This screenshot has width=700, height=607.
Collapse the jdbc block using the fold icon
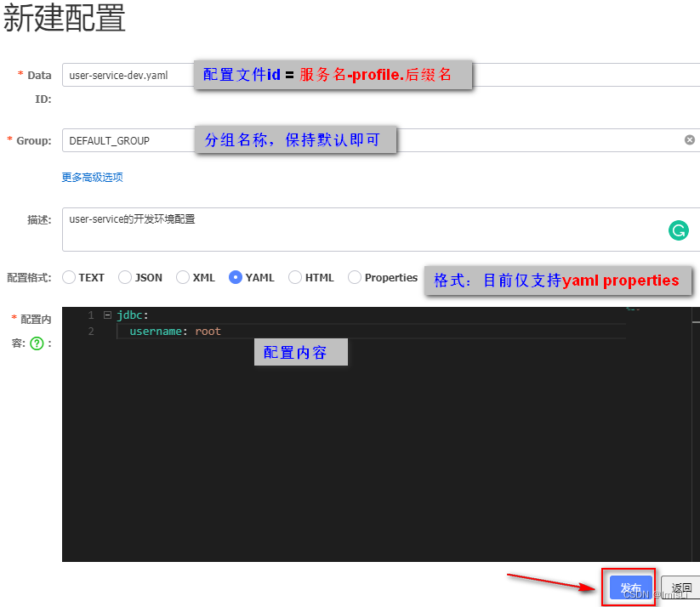click(x=107, y=315)
